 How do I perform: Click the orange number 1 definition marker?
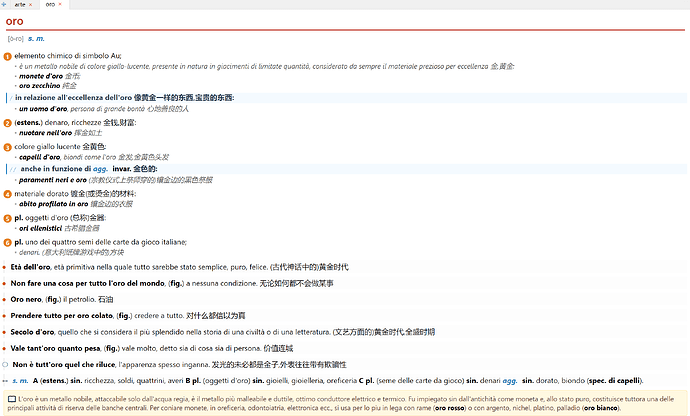click(8, 56)
